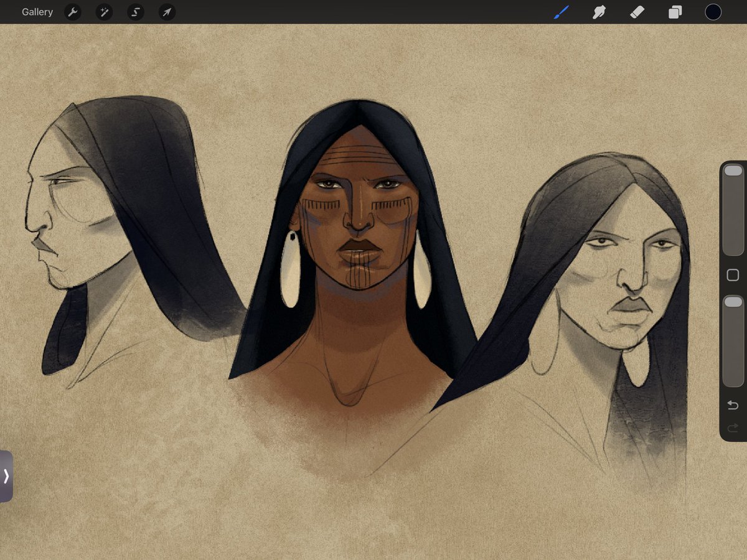The image size is (747, 560).
Task: Select the Eraser tool
Action: tap(637, 12)
